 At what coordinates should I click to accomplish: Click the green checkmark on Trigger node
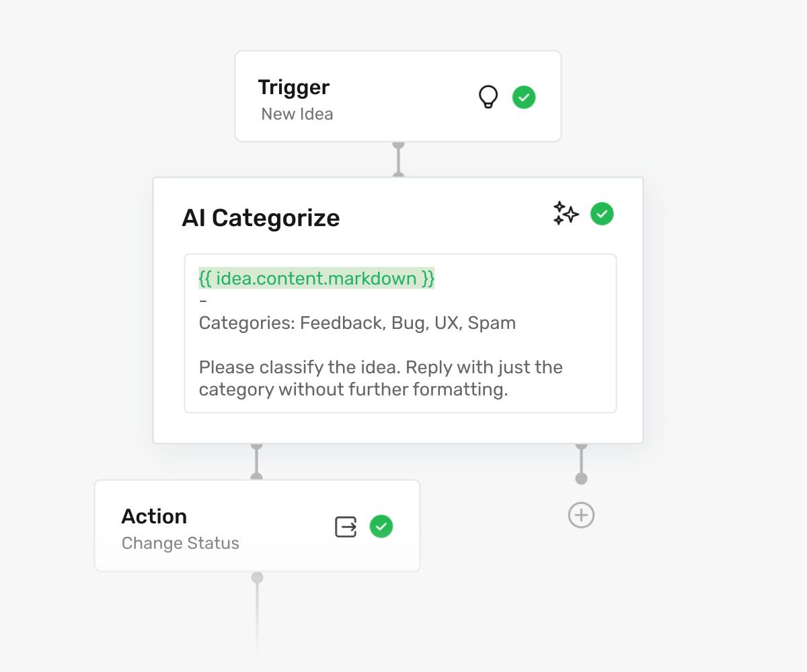tap(524, 97)
